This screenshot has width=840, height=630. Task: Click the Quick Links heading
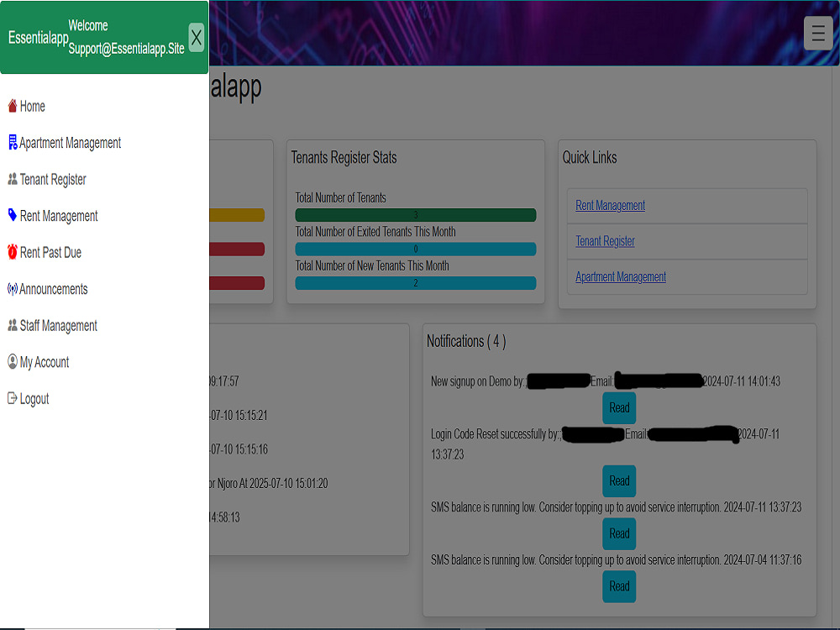(x=590, y=158)
